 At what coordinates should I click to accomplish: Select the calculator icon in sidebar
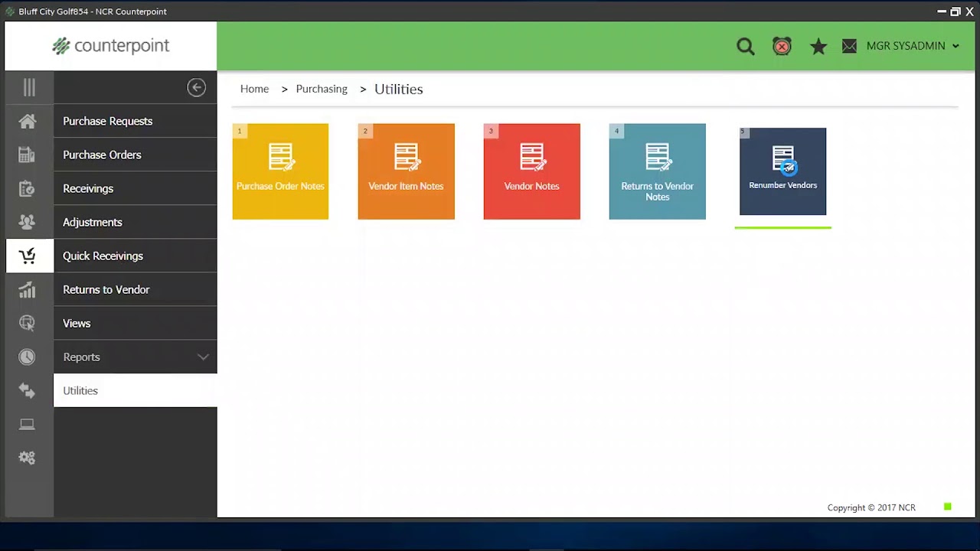point(28,155)
